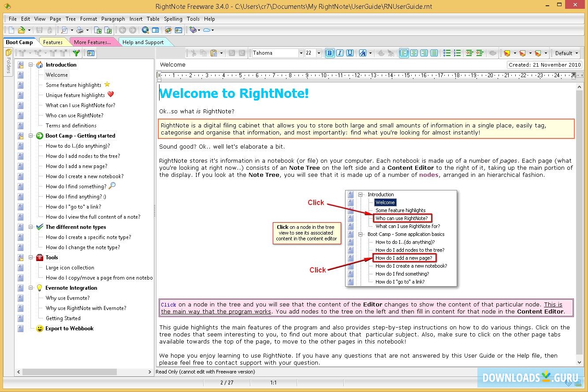This screenshot has width=588, height=392.
Task: Click the green filter funnel icon
Action: pos(76,53)
